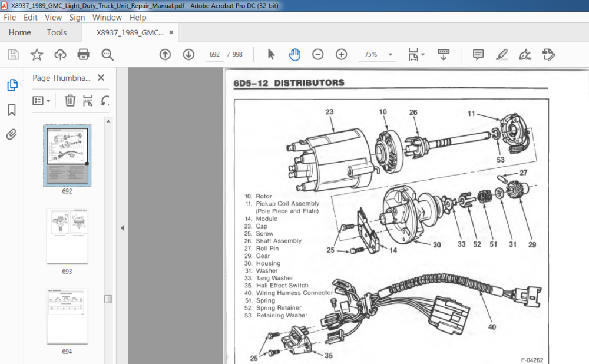This screenshot has width=589, height=364.
Task: Switch to the Home tab
Action: (19, 32)
